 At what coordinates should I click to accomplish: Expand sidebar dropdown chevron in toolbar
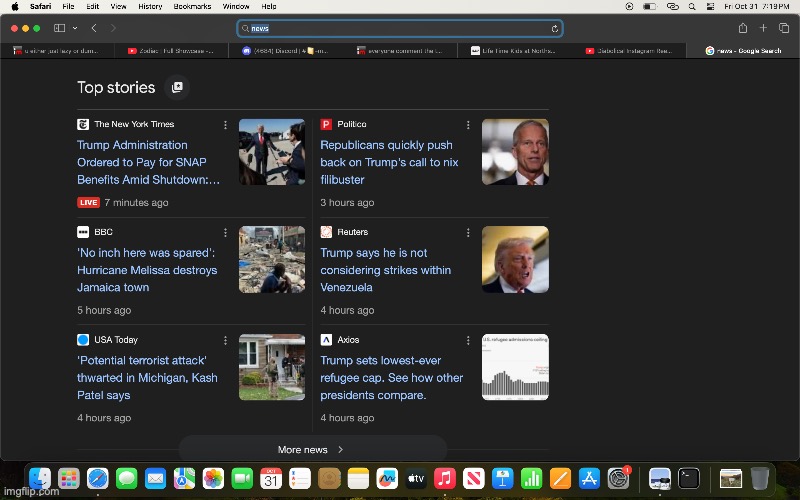coord(73,28)
